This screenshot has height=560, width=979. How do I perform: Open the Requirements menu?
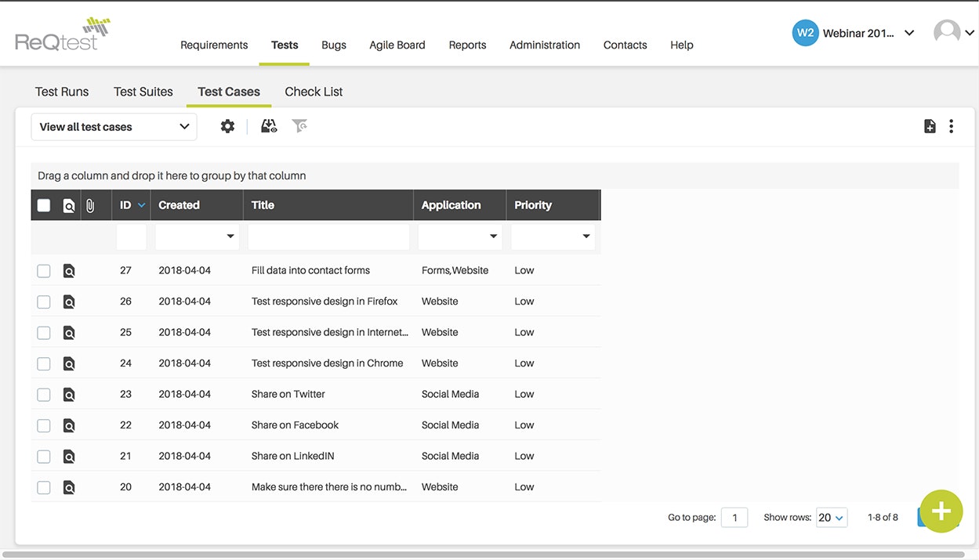pos(214,45)
